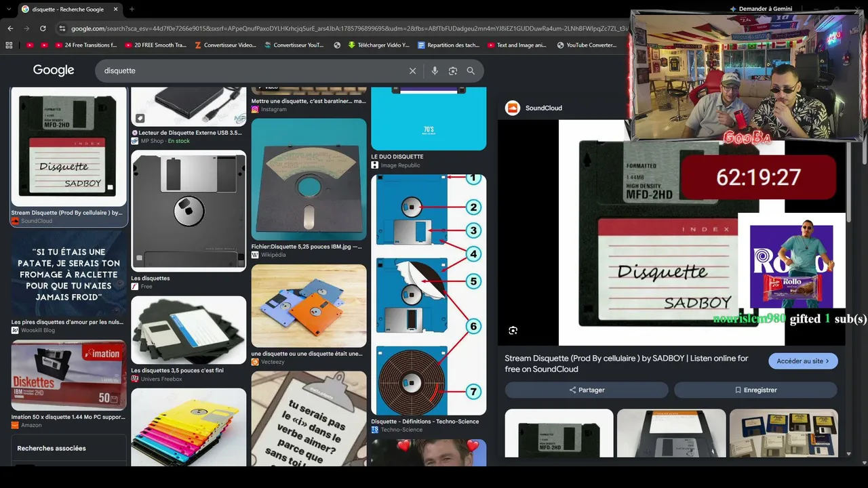Open 'Mettre une disquette, c'est baratiner' Instagram title

309,101
